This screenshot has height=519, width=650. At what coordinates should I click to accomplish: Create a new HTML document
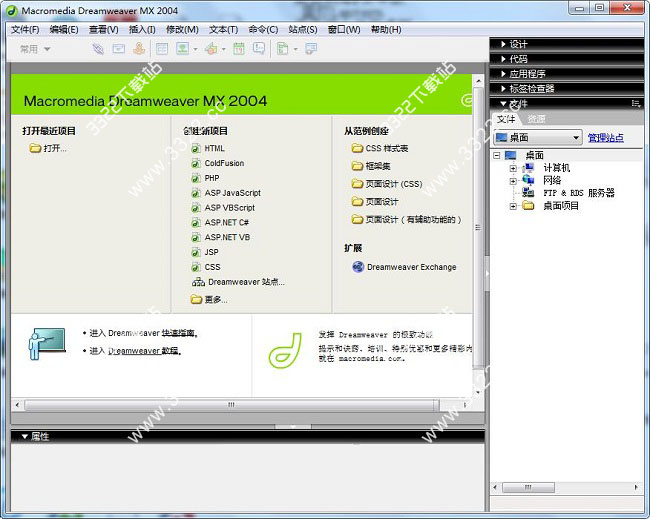(208, 148)
